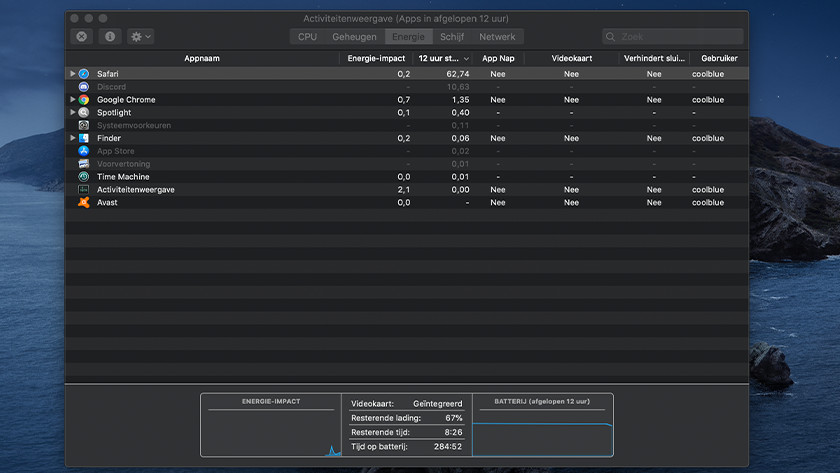The height and width of the screenshot is (473, 840).
Task: Click the Time Machine icon
Action: (84, 177)
